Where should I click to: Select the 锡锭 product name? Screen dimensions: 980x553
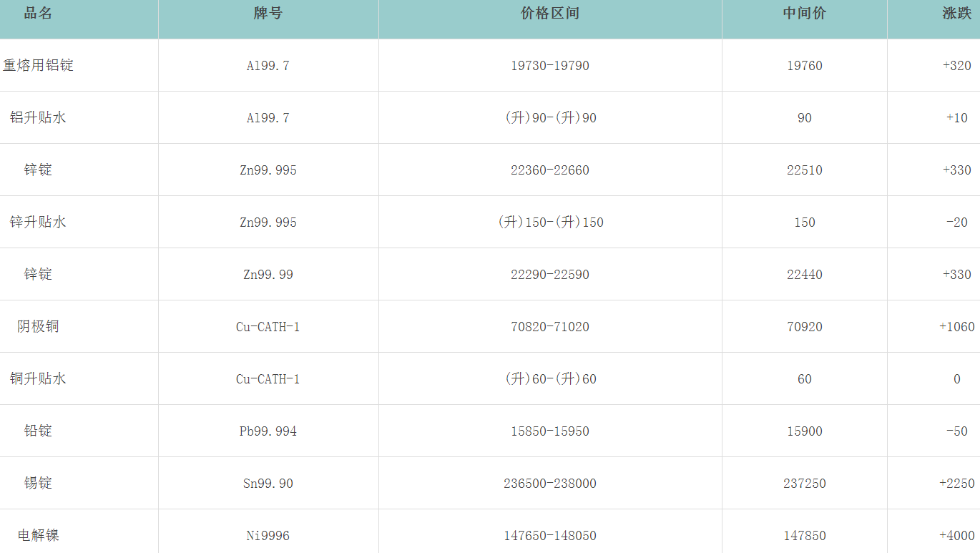[38, 484]
